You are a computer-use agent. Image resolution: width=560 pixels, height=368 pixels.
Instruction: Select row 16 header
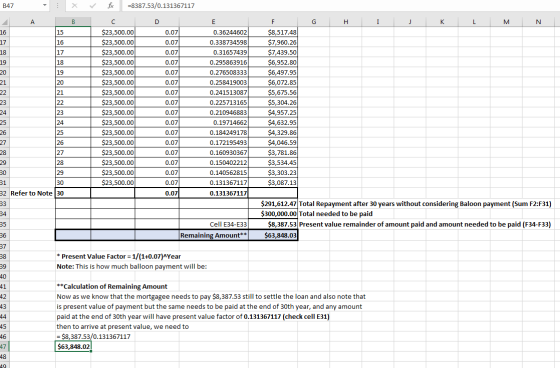[4, 32]
